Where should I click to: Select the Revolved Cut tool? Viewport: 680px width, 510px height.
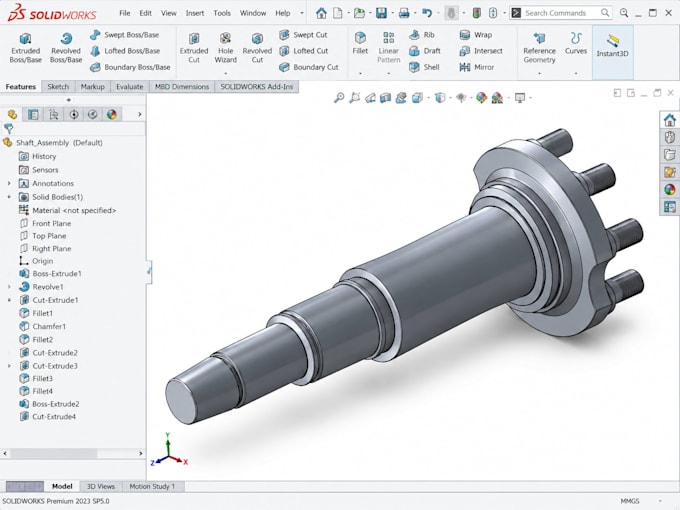(257, 48)
